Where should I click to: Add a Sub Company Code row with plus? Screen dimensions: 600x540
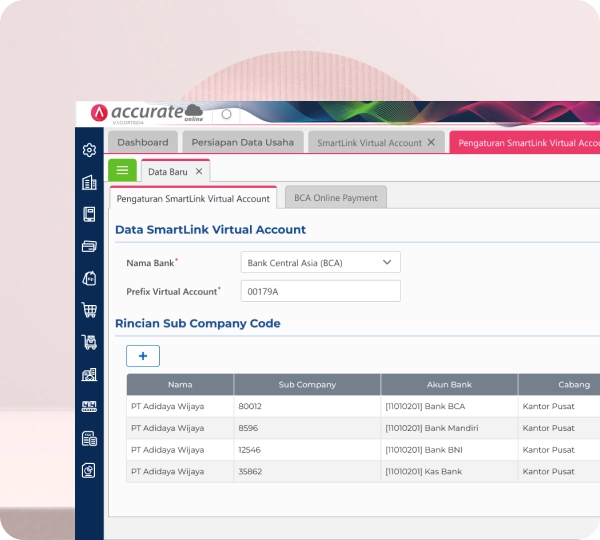[x=143, y=356]
